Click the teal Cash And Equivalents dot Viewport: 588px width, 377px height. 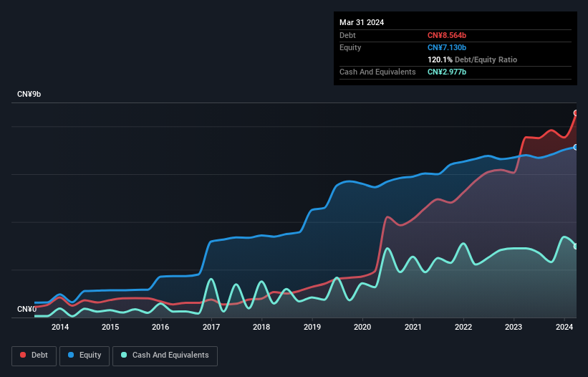point(124,355)
